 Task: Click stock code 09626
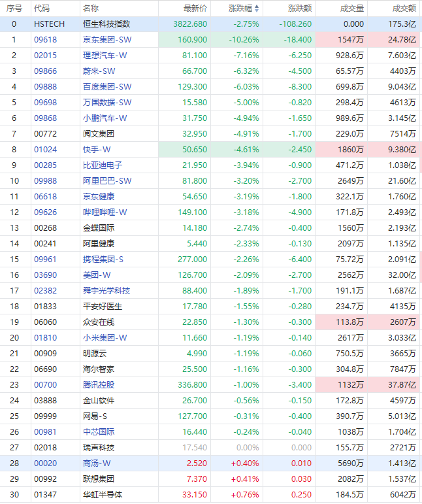click(x=45, y=212)
